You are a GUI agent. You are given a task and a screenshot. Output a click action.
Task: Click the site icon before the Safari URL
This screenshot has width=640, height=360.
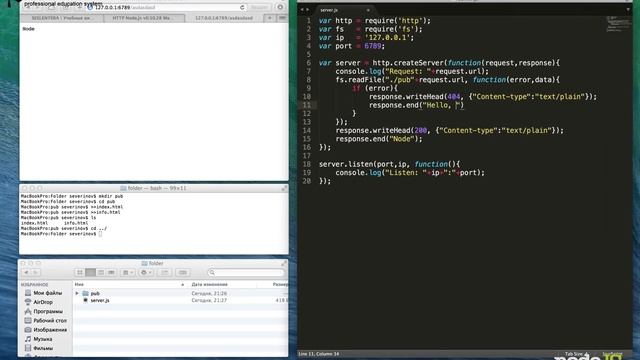pos(90,7)
